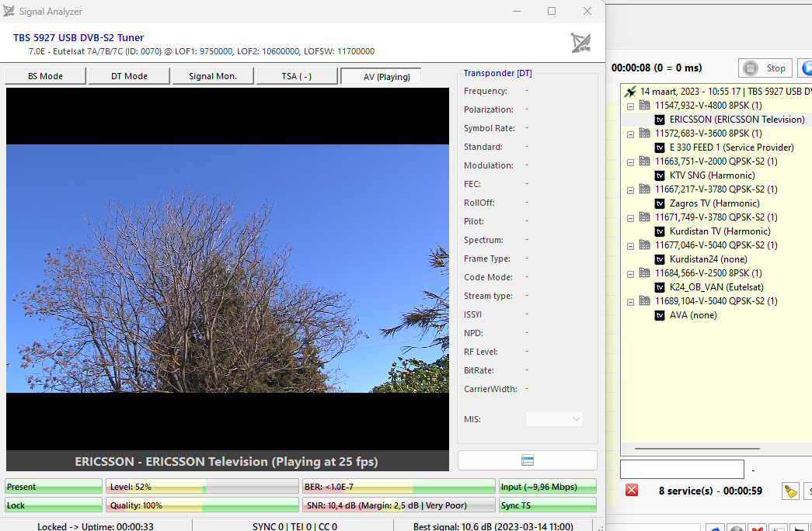Image resolution: width=812 pixels, height=531 pixels.
Task: Collapse the 11572,683-V-3600 8PSK transponder entry
Action: (630, 133)
